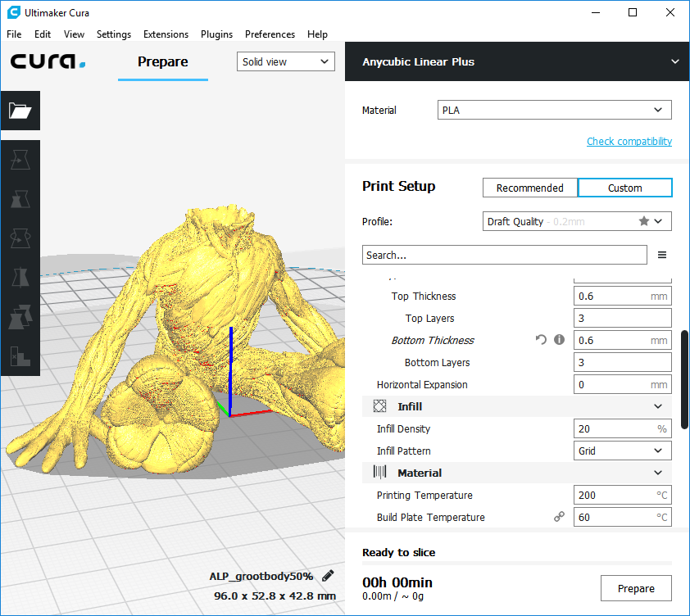This screenshot has width=690, height=616.
Task: Click the Ultimaker Cura app icon
Action: (14, 12)
